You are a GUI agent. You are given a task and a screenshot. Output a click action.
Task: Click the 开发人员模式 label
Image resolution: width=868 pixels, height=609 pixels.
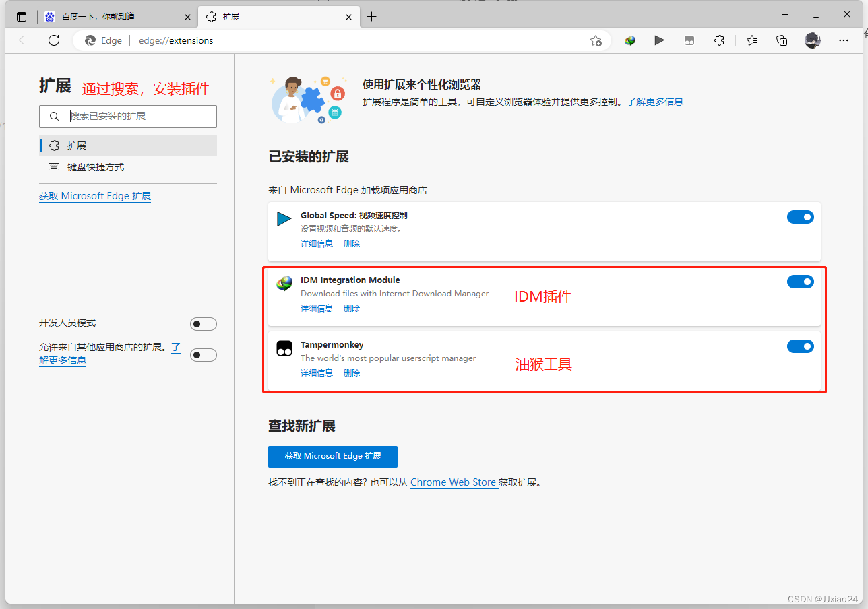(x=67, y=323)
